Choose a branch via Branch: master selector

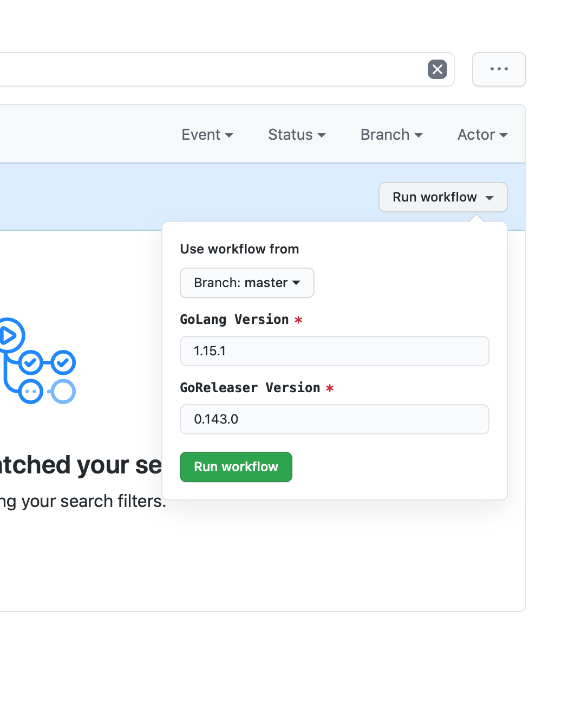click(247, 283)
